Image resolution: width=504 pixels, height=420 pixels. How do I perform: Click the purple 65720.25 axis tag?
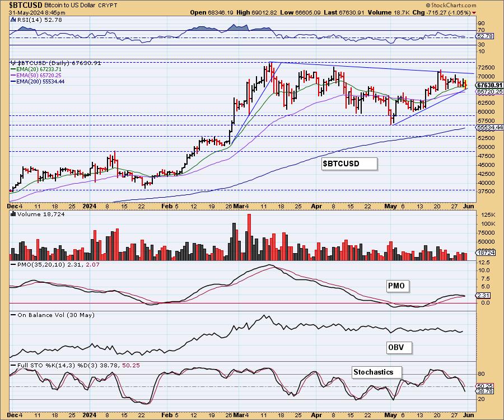point(489,92)
